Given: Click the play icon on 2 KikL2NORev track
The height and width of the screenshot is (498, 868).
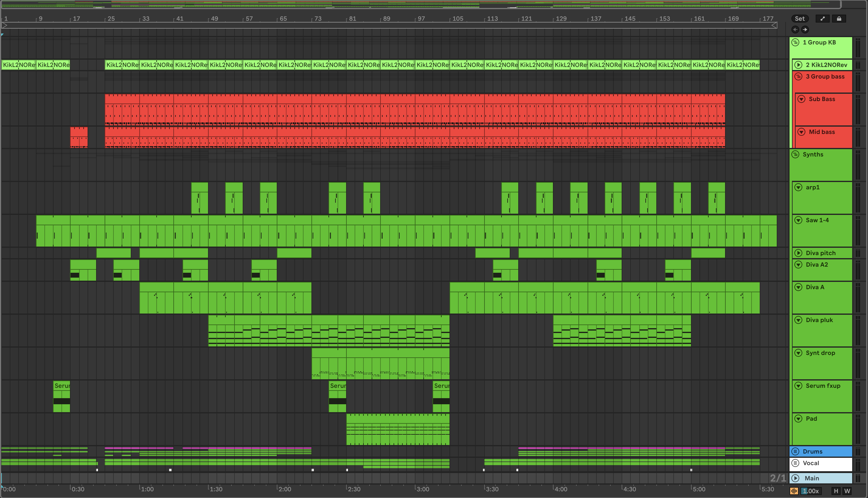Looking at the screenshot, I should click(x=798, y=65).
